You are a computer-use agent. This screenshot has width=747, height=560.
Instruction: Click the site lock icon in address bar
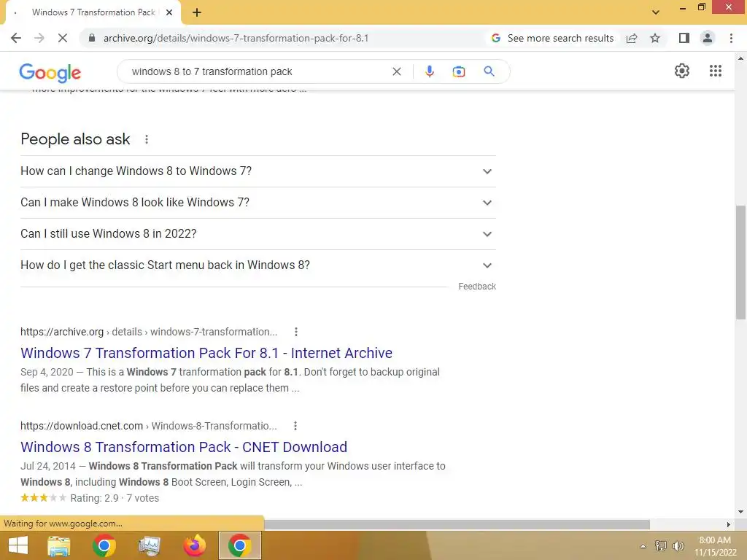click(92, 38)
